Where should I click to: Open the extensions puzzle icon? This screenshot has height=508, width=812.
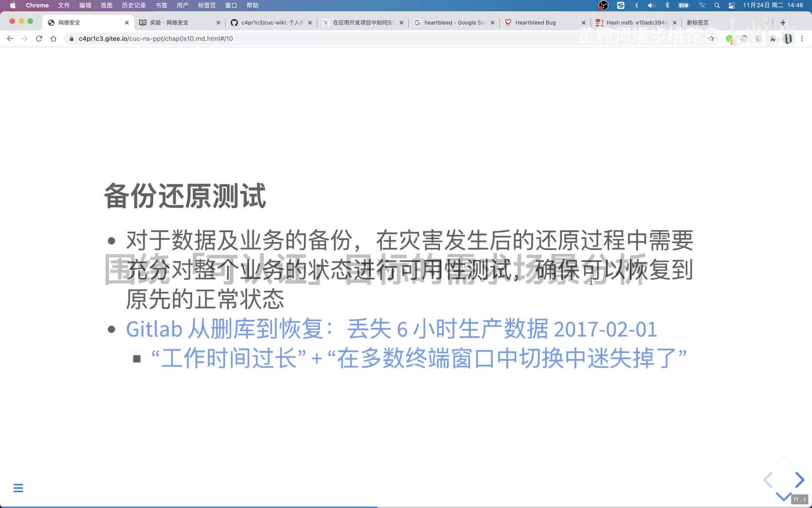click(773, 39)
